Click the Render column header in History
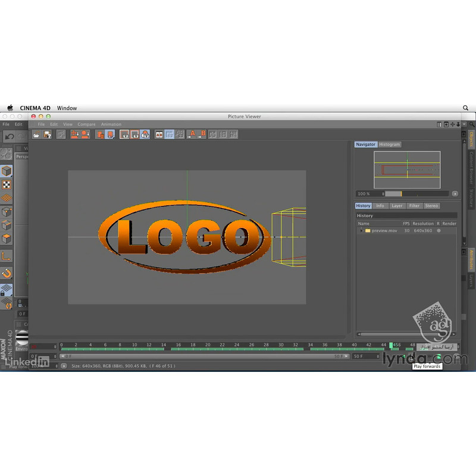Screen dimensions: 476x476 (x=449, y=224)
